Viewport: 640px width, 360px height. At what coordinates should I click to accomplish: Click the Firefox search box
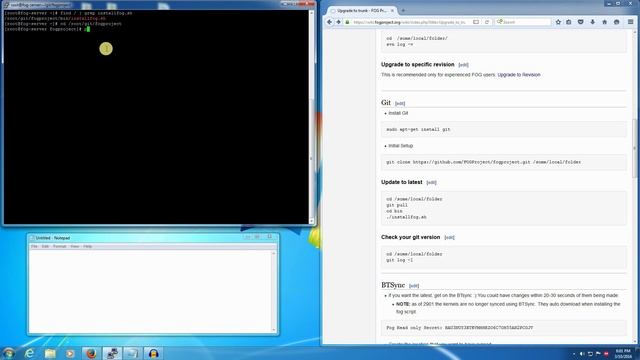(523, 22)
